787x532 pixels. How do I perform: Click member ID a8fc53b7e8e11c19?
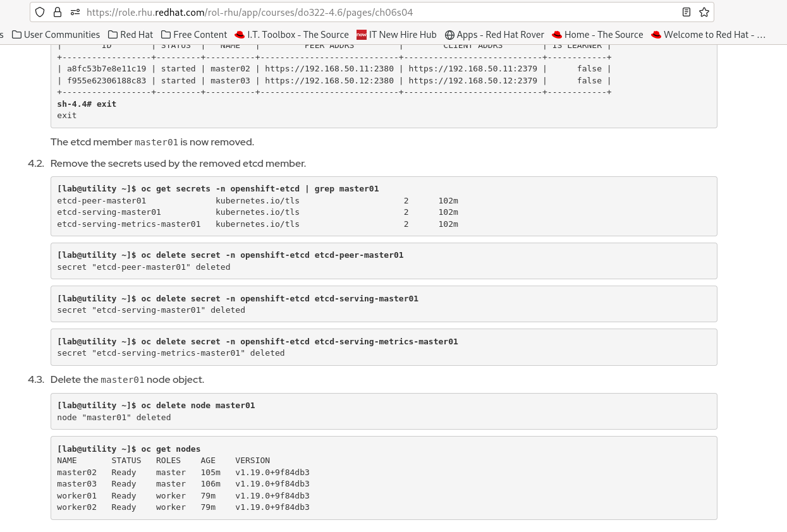tap(106, 69)
